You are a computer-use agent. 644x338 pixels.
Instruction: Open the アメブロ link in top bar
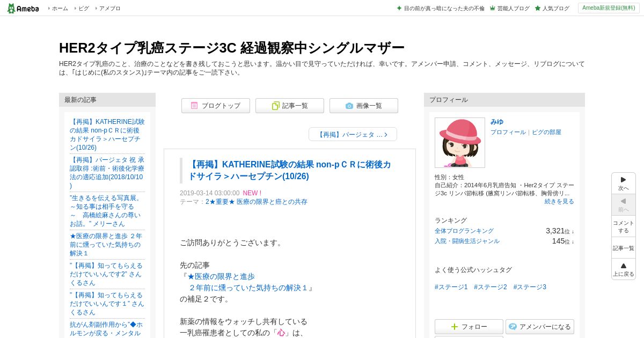[109, 8]
